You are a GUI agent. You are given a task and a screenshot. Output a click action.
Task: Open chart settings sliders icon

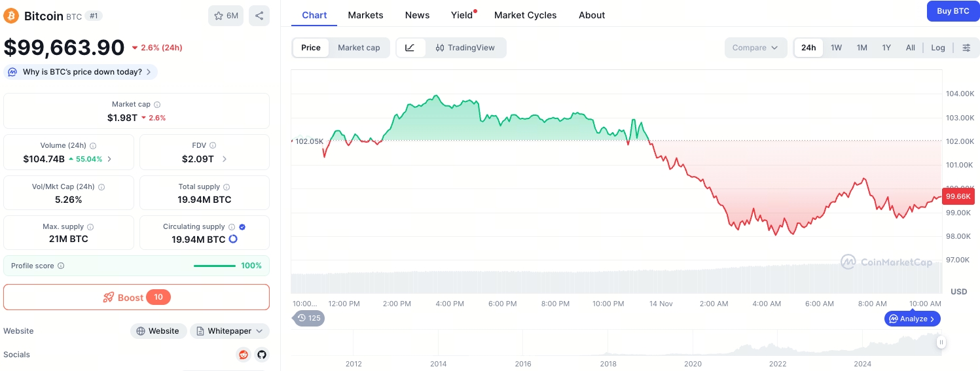point(966,48)
